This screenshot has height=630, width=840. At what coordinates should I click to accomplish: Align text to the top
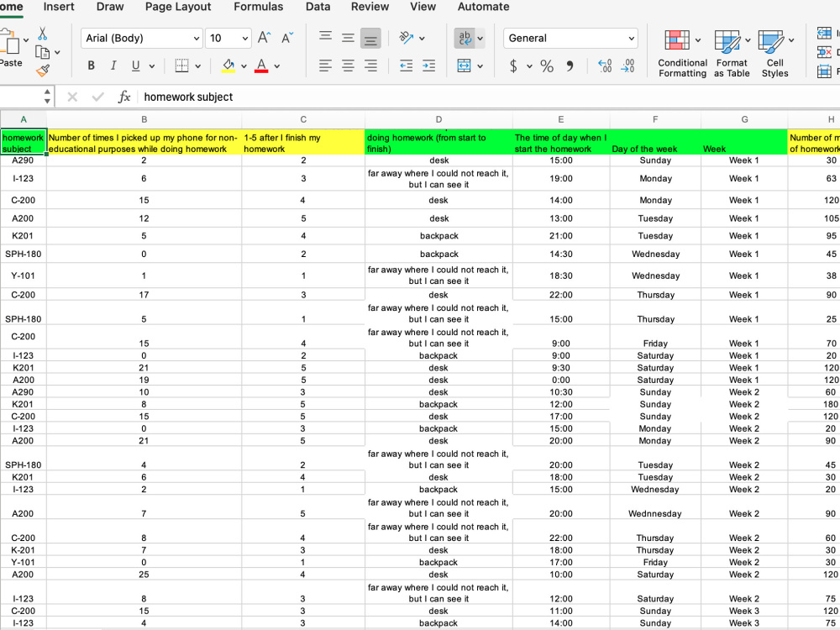(325, 38)
